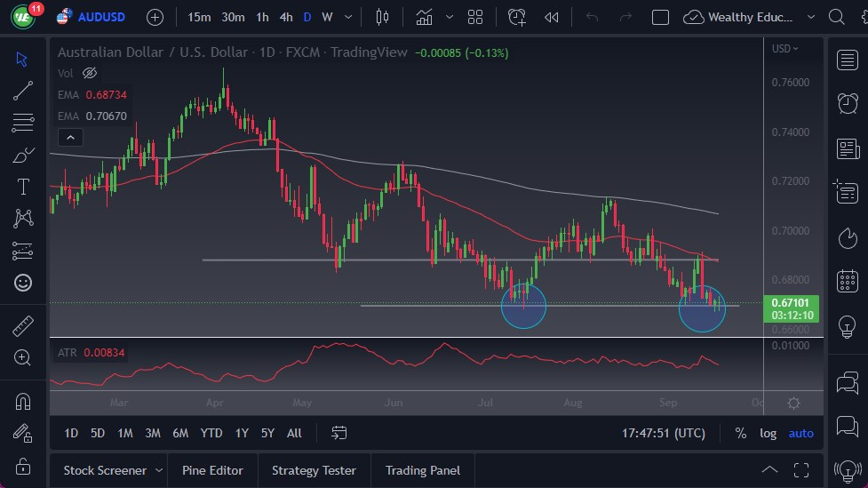868x488 pixels.
Task: Collapse the indicator legend chevron
Action: click(x=69, y=137)
